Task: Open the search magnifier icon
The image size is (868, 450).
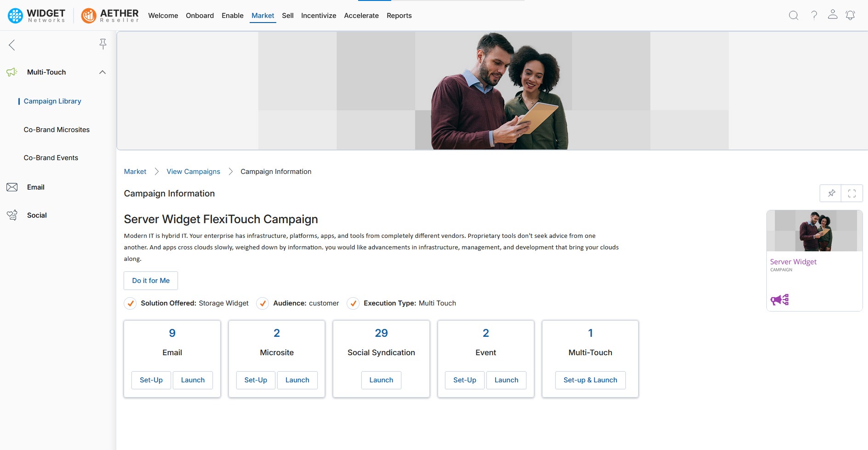Action: click(x=794, y=16)
